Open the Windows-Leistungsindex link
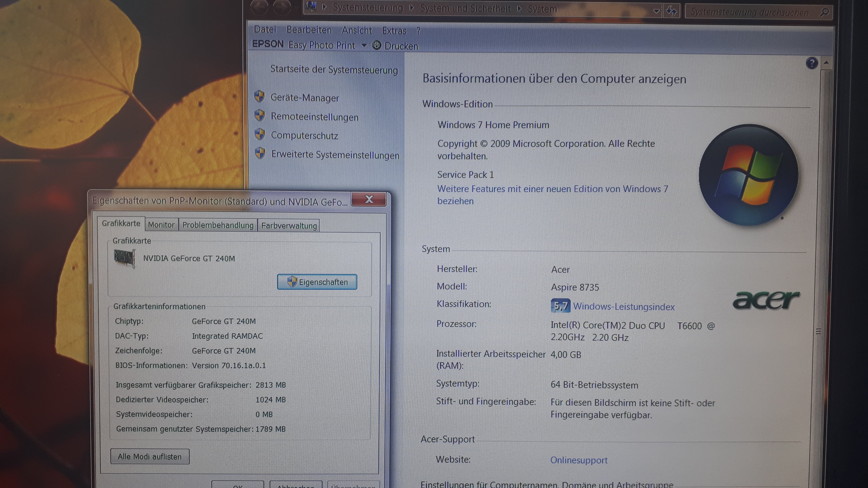The height and width of the screenshot is (488, 868). pos(624,307)
